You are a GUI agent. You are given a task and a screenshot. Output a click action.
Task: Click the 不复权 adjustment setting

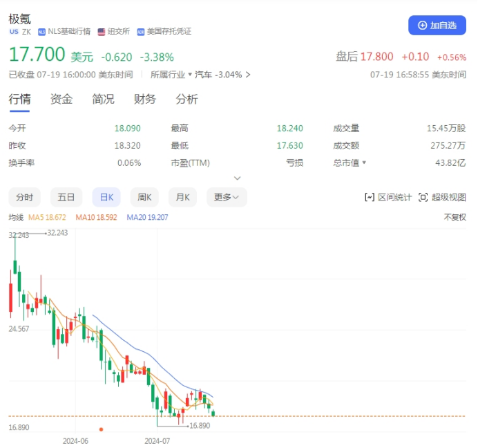coord(455,217)
